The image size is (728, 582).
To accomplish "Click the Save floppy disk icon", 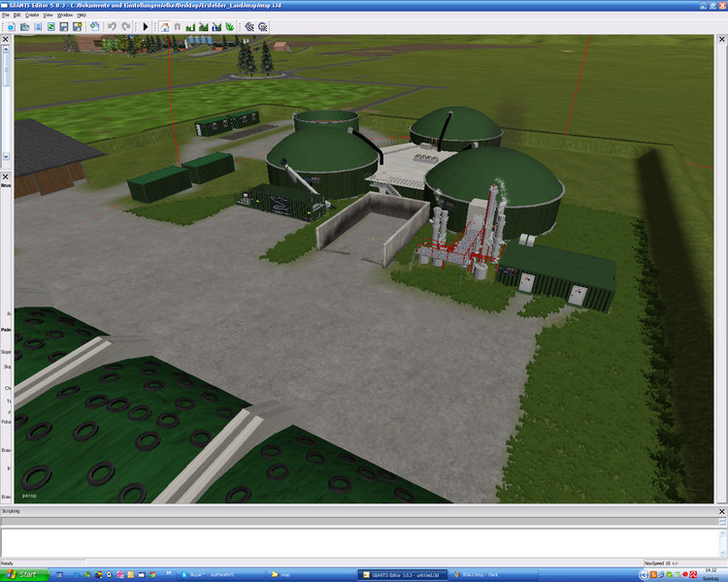I will 64,27.
